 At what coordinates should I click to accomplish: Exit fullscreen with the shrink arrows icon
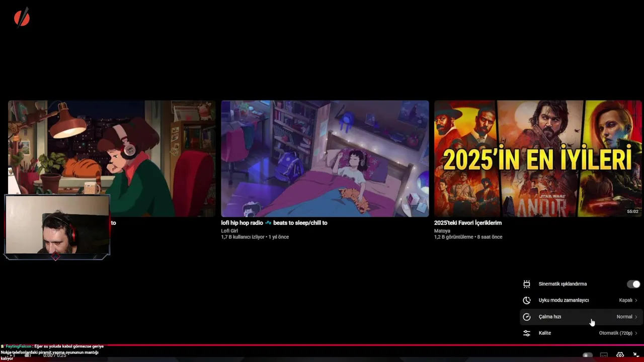click(x=636, y=355)
